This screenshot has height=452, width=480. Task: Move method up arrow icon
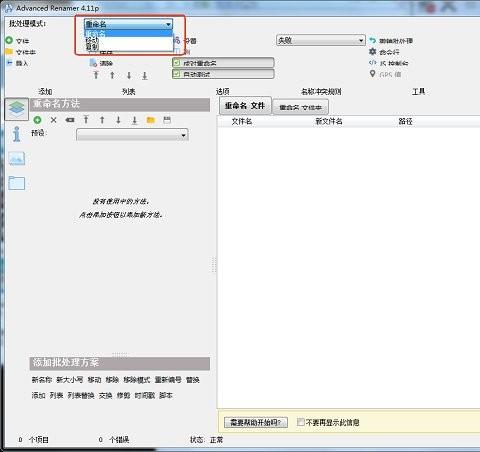pyautogui.click(x=102, y=120)
